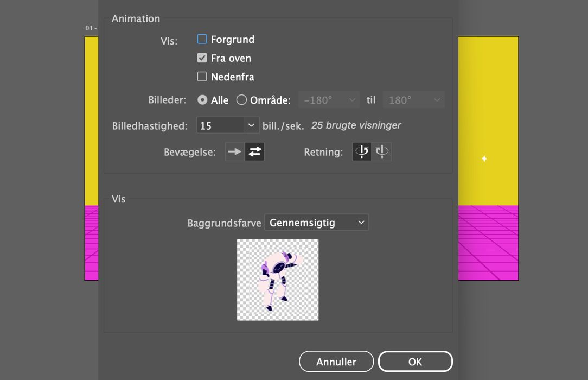Select the one-way movement arrow icon
Viewport: 588px width, 380px height.
coord(235,151)
